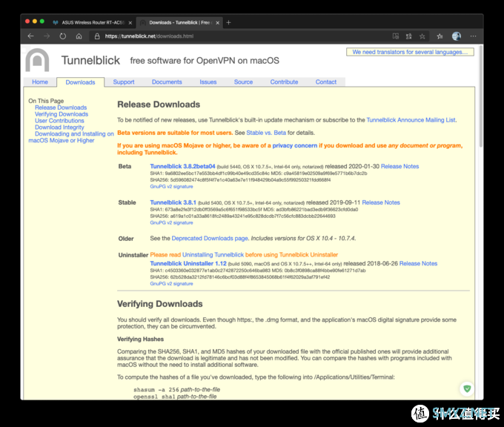Open the Contact navigation tab
The width and height of the screenshot is (504, 427).
[326, 82]
